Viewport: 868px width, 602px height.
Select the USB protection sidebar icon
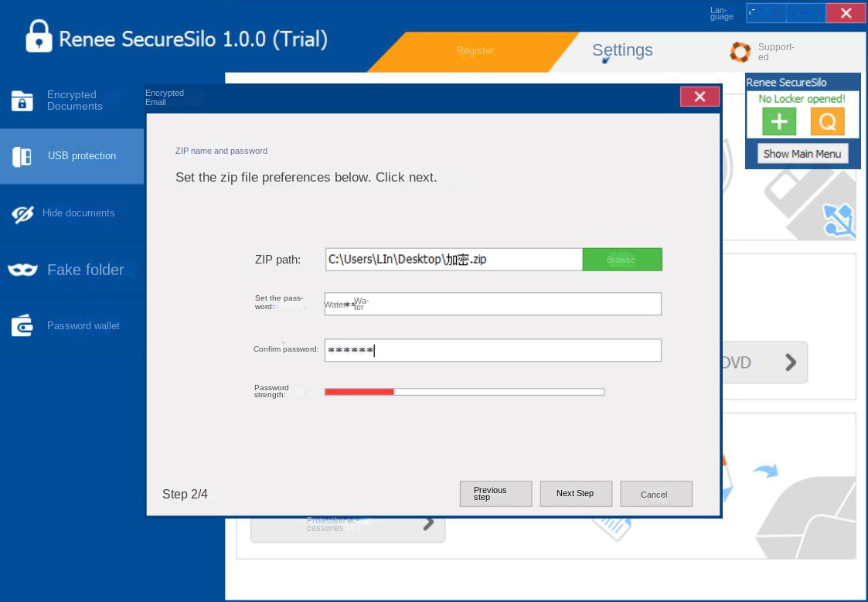coord(22,156)
